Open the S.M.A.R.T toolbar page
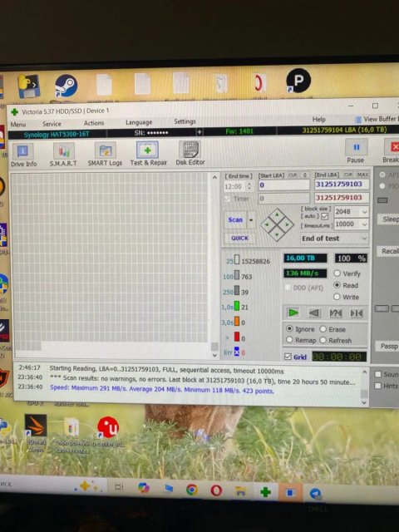 [x=63, y=155]
